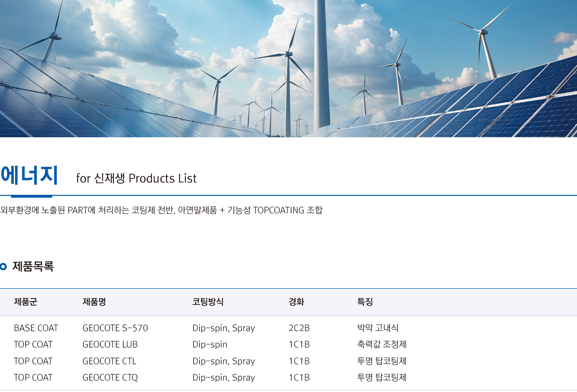Click TOP COAT in the GEOCOTE LUB row
The width and height of the screenshot is (577, 392).
[x=33, y=344]
